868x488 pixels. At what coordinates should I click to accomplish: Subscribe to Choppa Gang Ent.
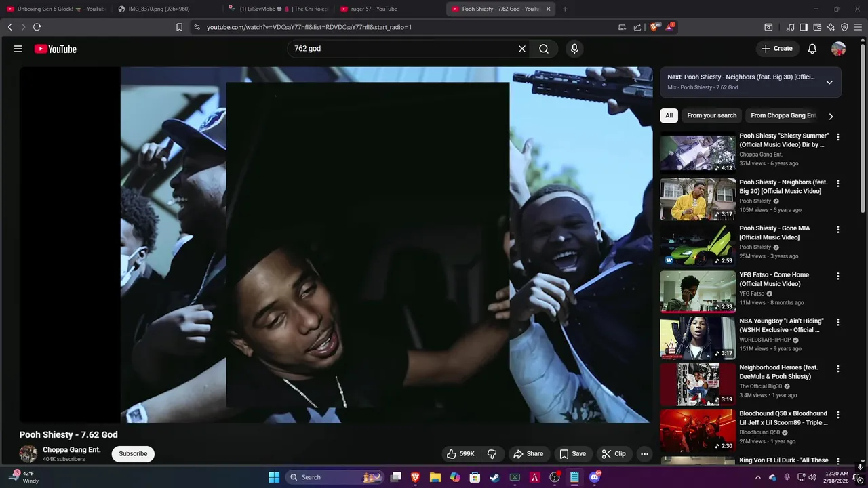coord(133,454)
